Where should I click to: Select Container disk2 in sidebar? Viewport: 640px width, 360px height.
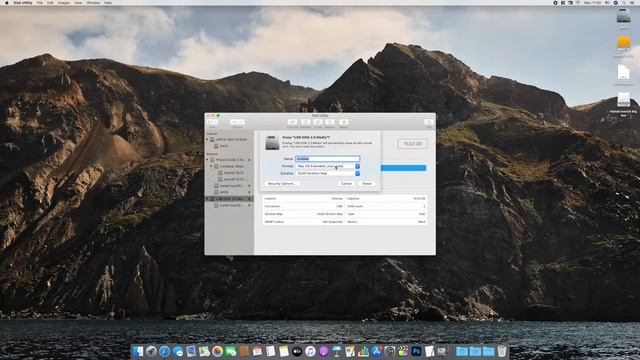(x=229, y=166)
